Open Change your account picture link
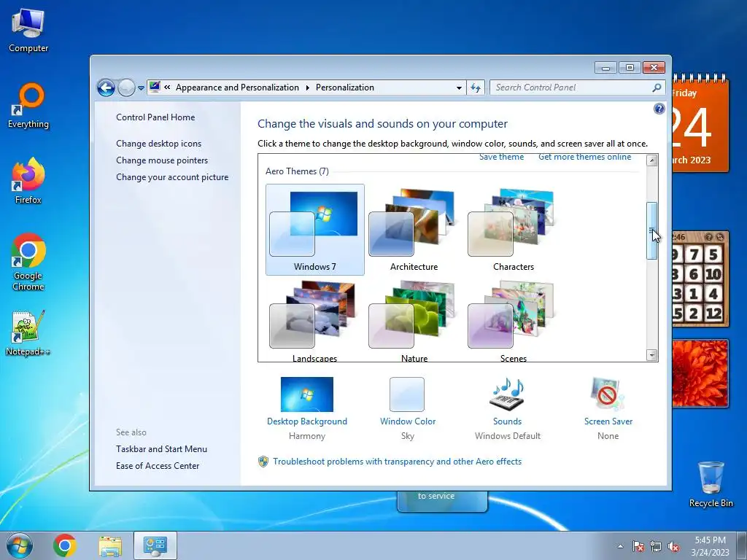 tap(172, 177)
